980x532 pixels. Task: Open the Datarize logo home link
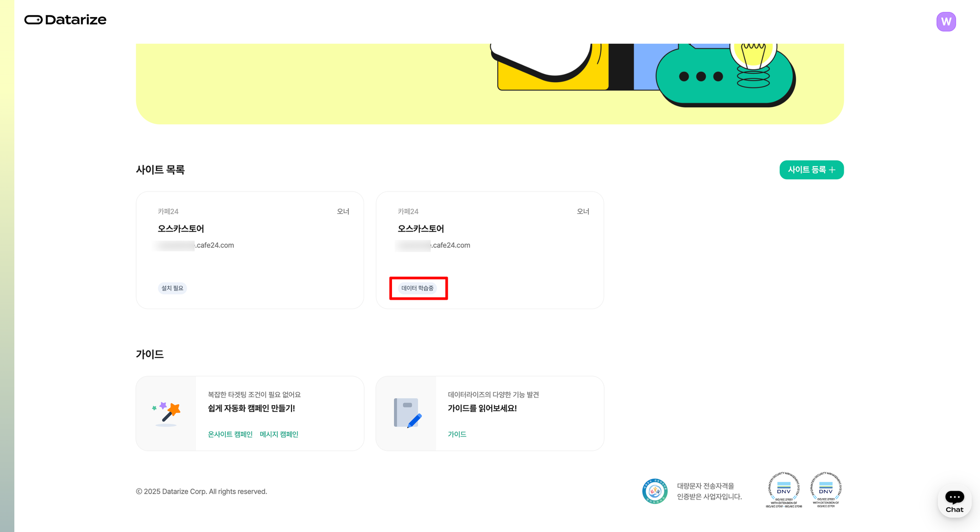click(x=65, y=20)
